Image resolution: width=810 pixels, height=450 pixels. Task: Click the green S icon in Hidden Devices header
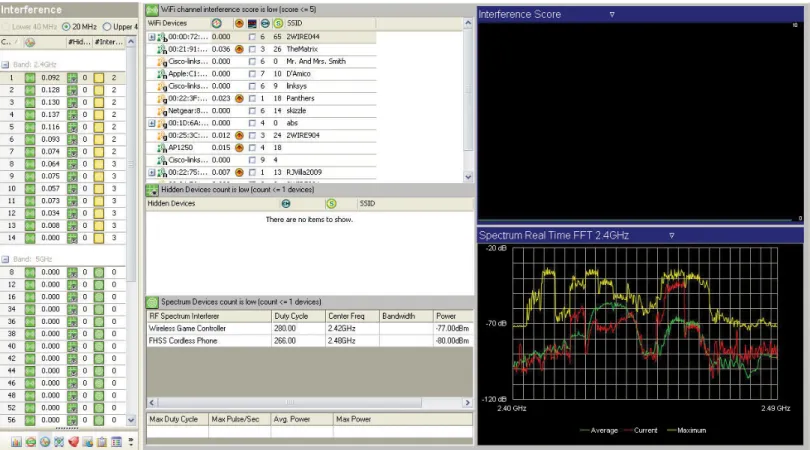point(331,204)
